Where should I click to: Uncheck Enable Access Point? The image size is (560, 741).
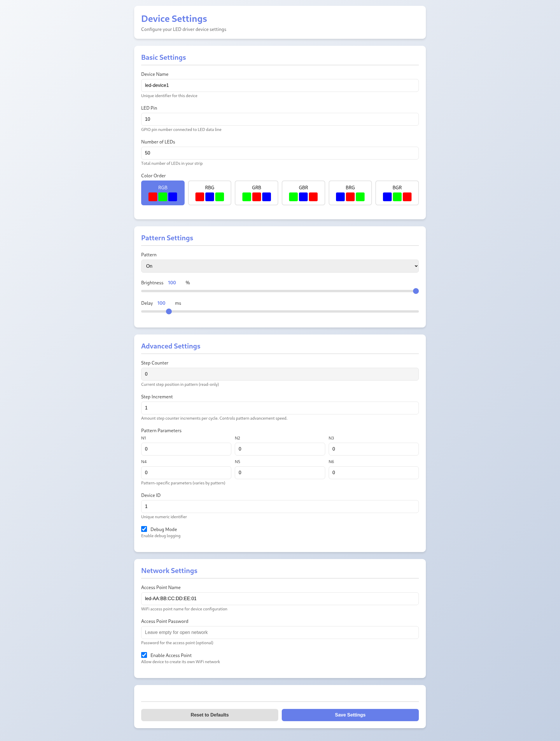[144, 655]
